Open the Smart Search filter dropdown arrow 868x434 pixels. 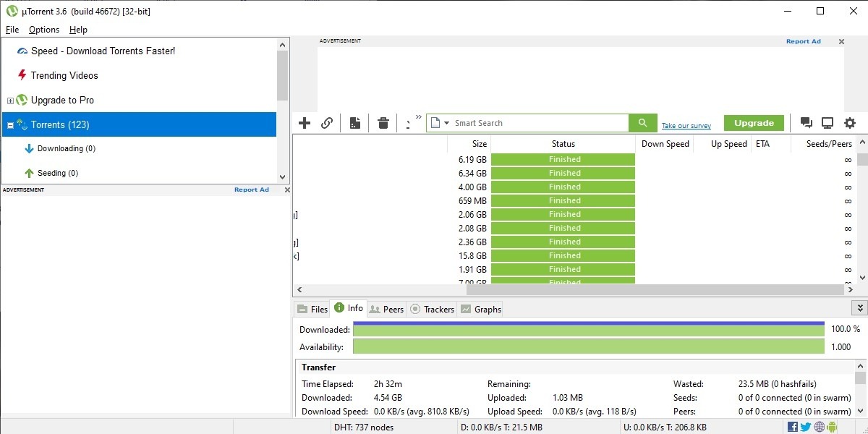click(x=446, y=122)
